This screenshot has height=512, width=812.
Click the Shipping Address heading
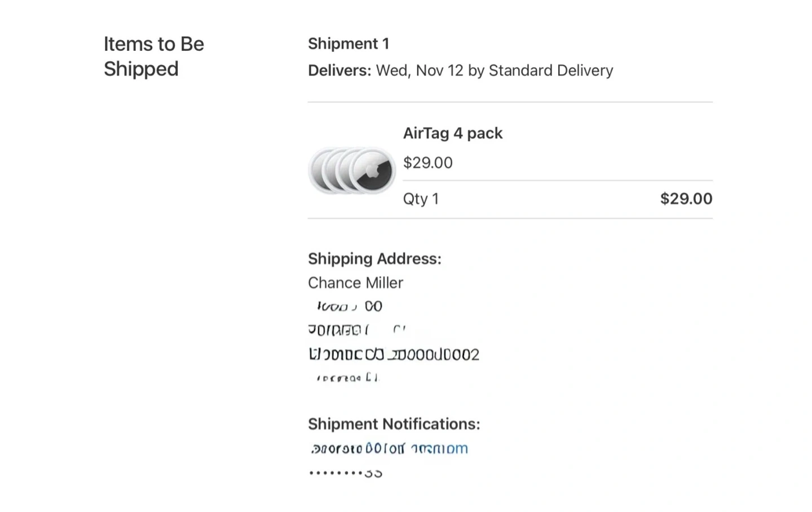coord(374,259)
